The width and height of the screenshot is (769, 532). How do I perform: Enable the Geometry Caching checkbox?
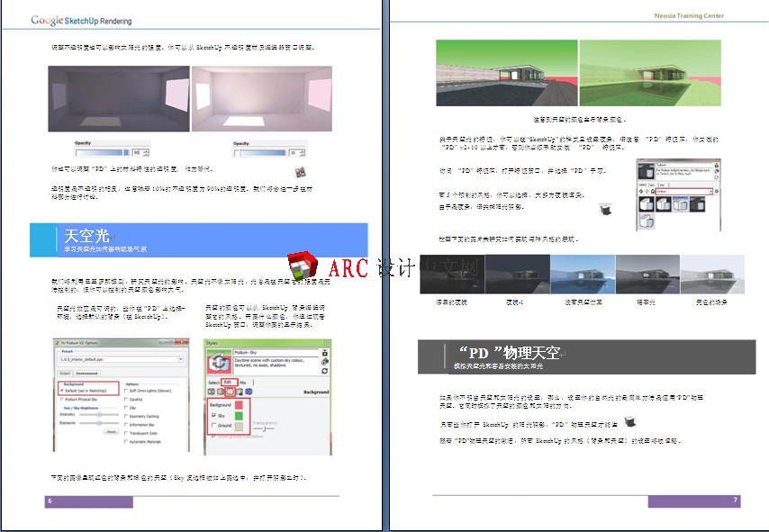tap(126, 416)
